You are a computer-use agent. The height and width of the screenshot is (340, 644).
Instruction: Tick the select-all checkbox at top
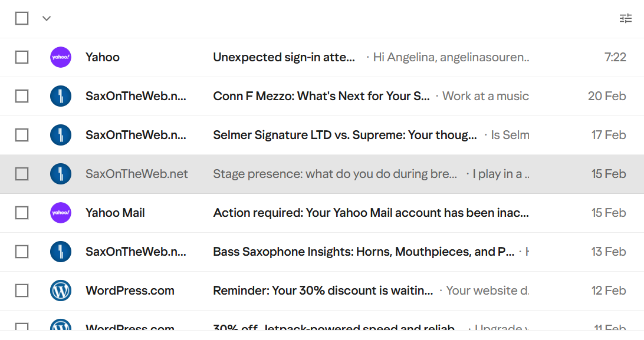coord(22,18)
